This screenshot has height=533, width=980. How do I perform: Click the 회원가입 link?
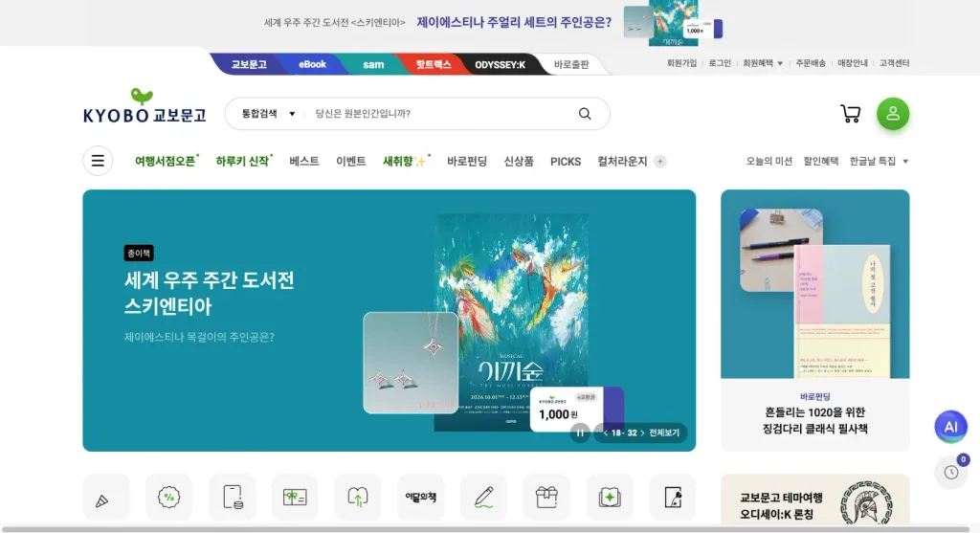click(x=681, y=63)
